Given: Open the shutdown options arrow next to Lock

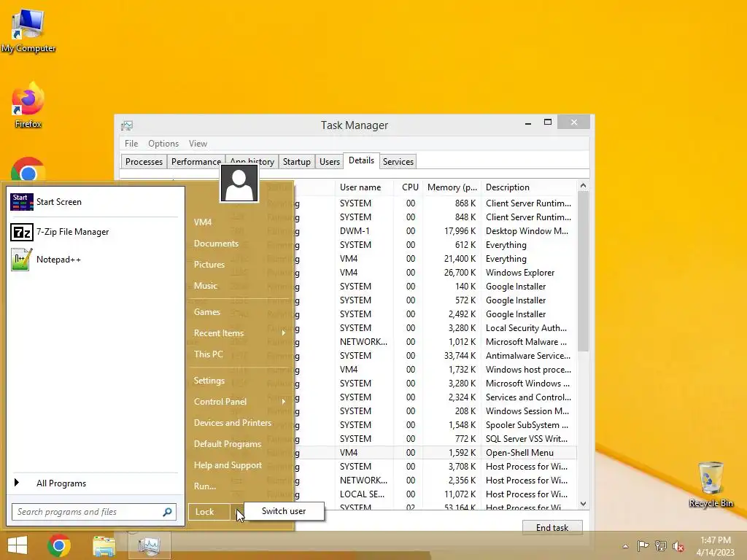Looking at the screenshot, I should 237,512.
